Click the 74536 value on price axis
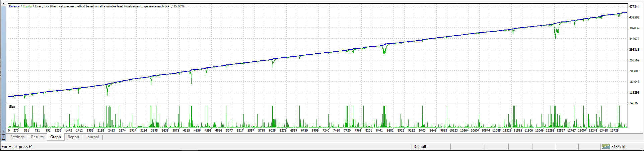This screenshot has height=151, width=644. click(x=634, y=103)
